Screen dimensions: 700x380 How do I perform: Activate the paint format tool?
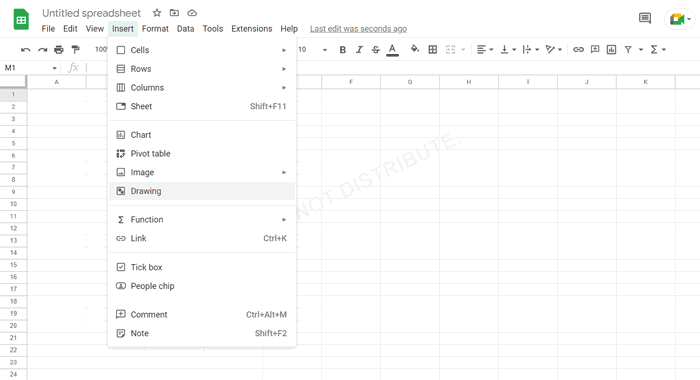[75, 50]
